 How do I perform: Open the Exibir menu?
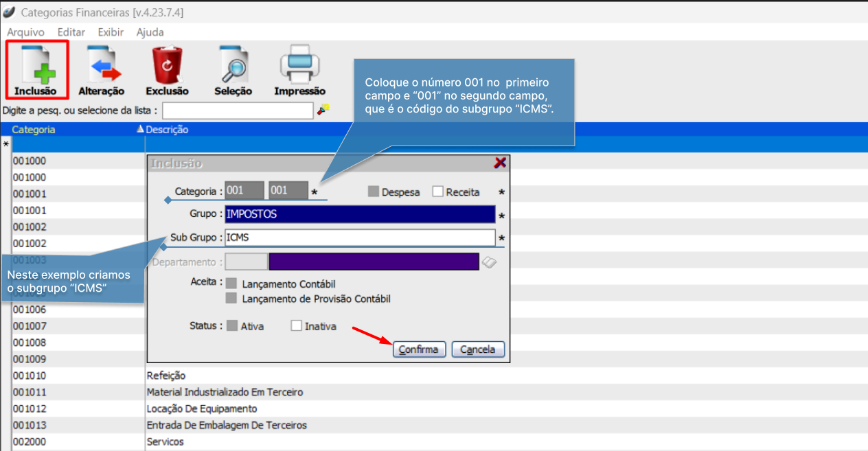point(111,32)
